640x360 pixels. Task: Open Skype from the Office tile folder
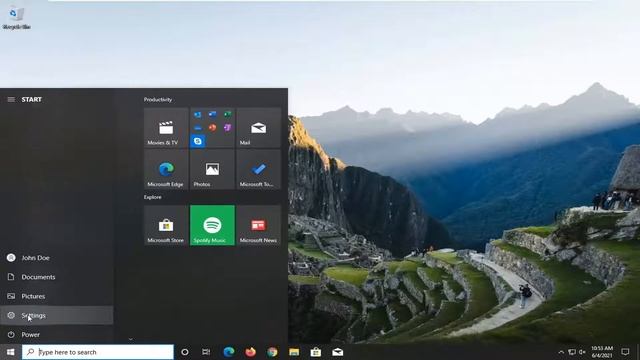pyautogui.click(x=198, y=141)
